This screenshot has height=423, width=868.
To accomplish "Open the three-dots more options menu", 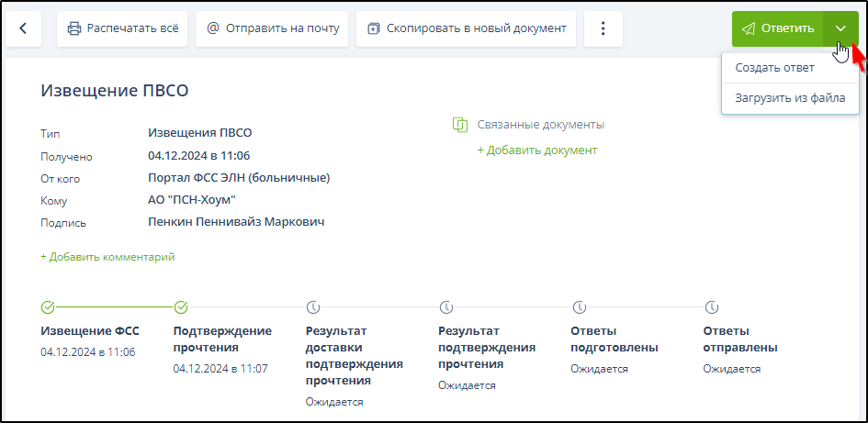I will [603, 28].
